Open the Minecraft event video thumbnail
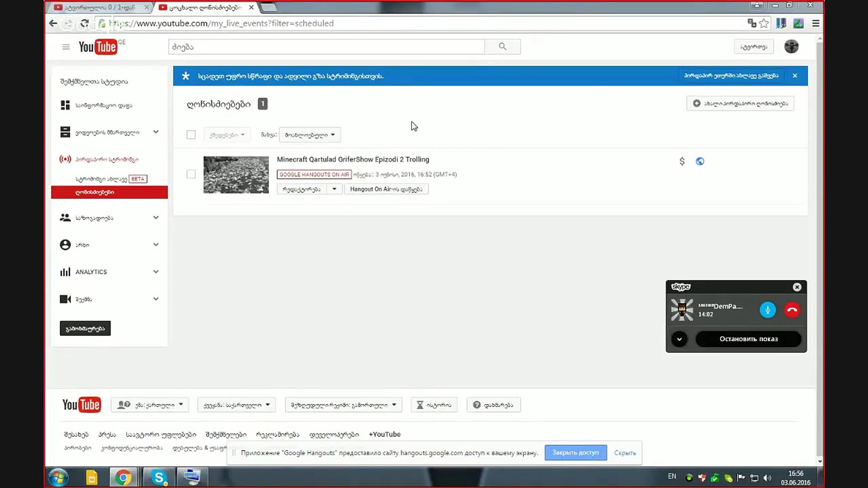Image resolution: width=868 pixels, height=488 pixels. (x=236, y=175)
